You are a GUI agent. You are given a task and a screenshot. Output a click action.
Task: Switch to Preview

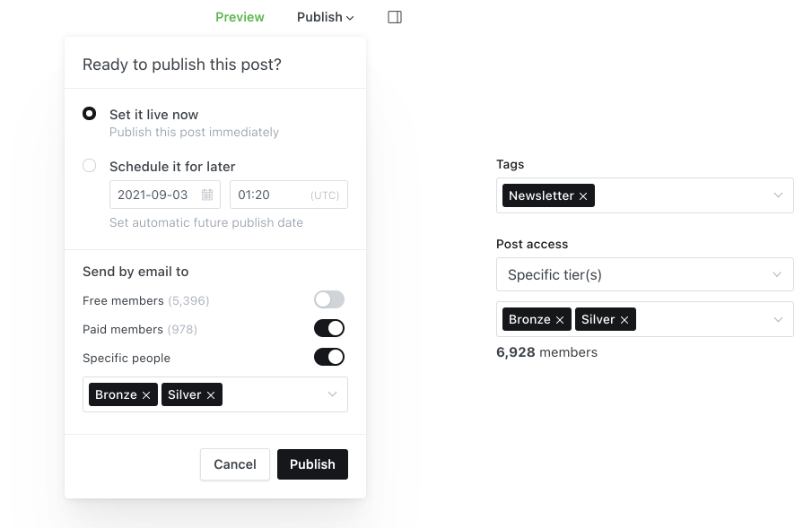coord(240,17)
